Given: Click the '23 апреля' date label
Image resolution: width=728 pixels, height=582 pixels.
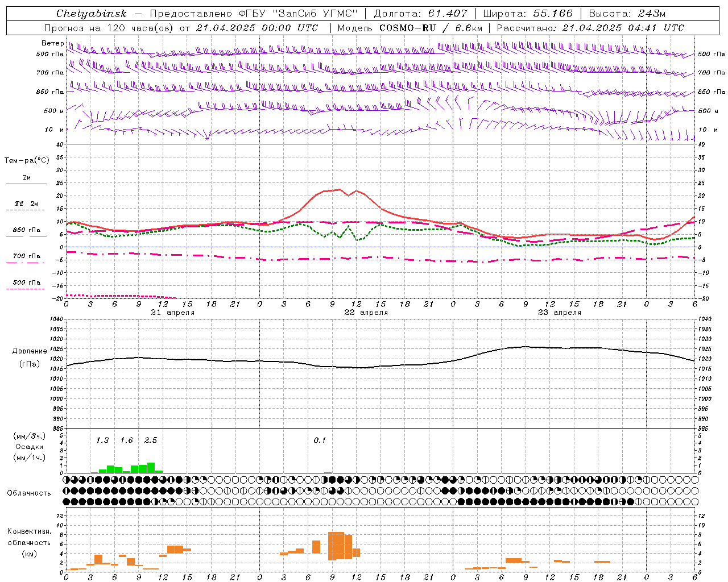Looking at the screenshot, I should click(560, 313).
